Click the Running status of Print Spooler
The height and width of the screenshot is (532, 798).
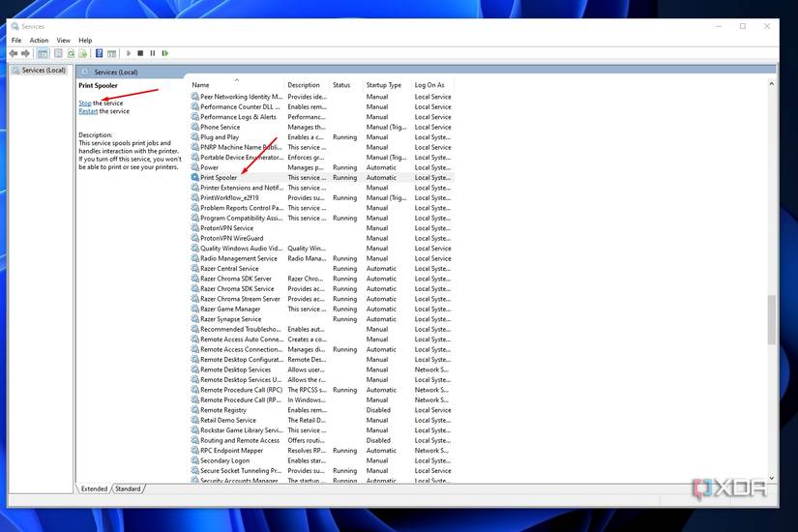click(x=344, y=178)
